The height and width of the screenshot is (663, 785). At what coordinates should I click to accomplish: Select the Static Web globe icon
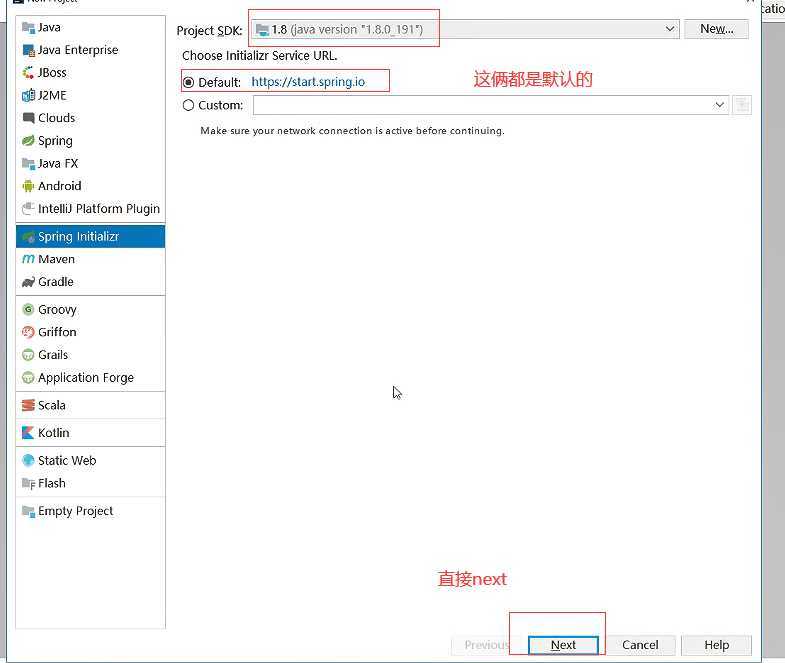click(x=28, y=460)
